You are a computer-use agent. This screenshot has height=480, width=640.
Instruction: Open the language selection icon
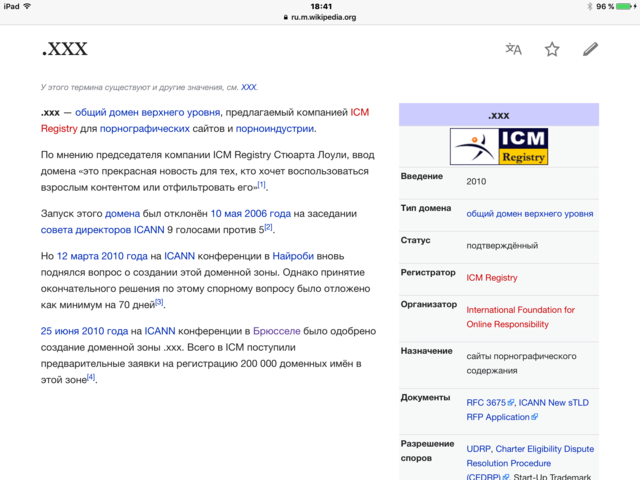pyautogui.click(x=513, y=49)
